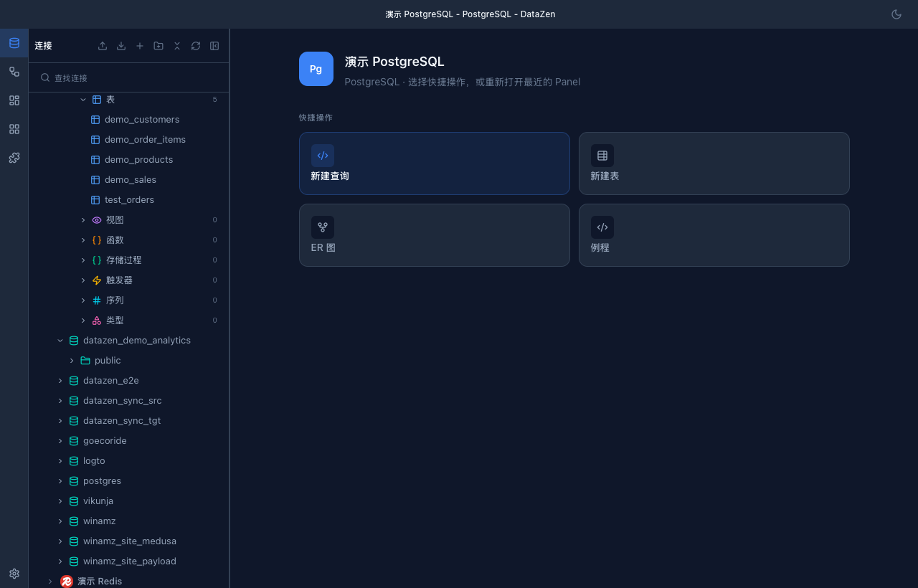Screen dimensions: 918x588
Task: Select the test_orders table
Action: (x=129, y=200)
